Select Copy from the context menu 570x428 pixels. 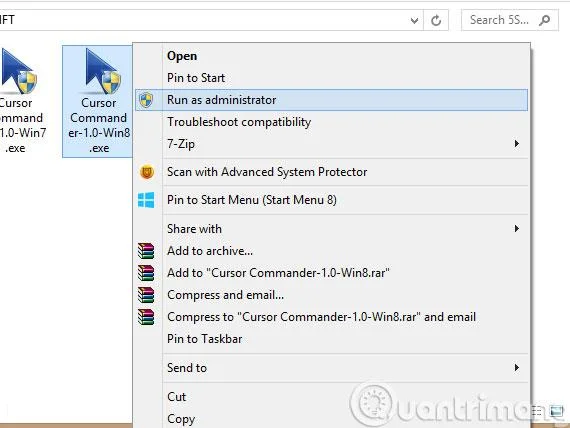(331, 419)
